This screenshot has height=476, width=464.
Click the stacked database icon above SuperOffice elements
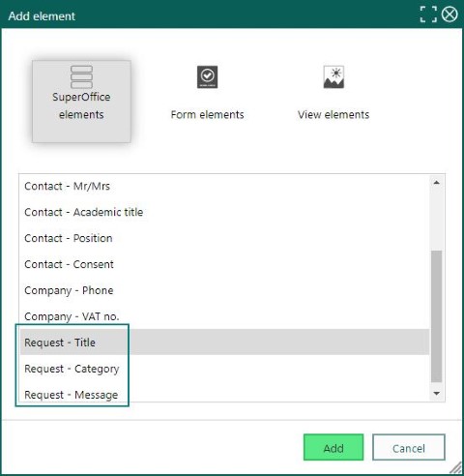(81, 76)
